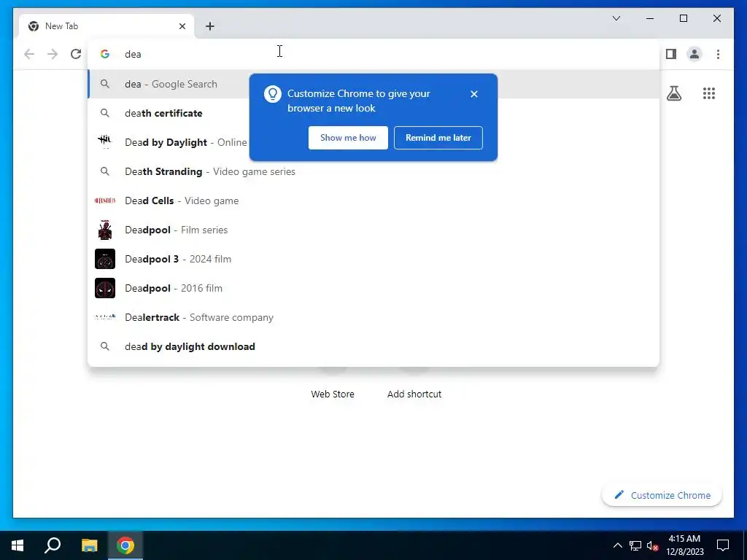Select 'Deadpool - Film series' suggestion
747x560 pixels.
click(373, 230)
